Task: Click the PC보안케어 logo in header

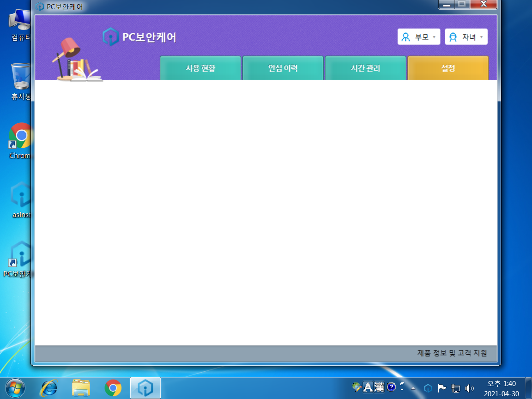Action: click(139, 36)
